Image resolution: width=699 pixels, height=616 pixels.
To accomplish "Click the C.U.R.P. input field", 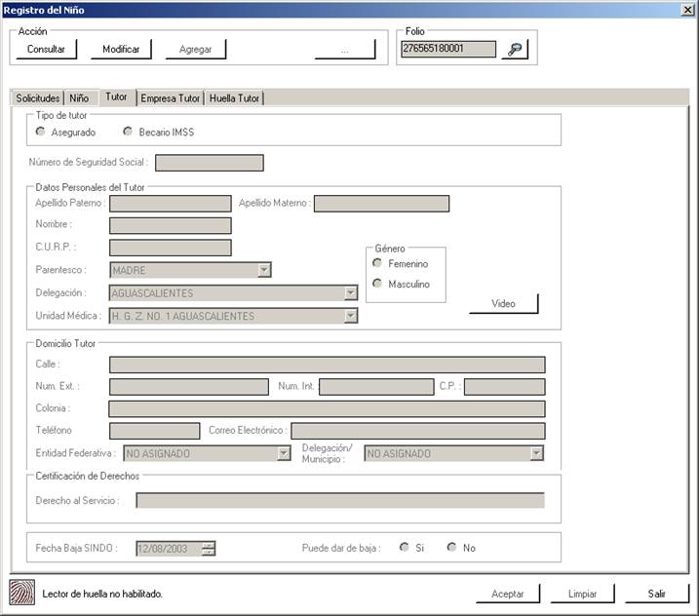I will 171,248.
